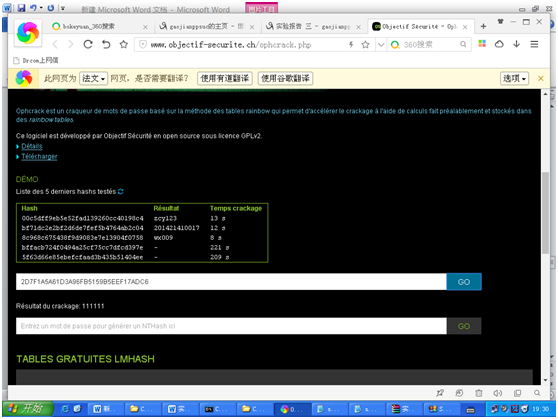Click the 19:30 system clock
The image size is (558, 419).
tap(541, 409)
